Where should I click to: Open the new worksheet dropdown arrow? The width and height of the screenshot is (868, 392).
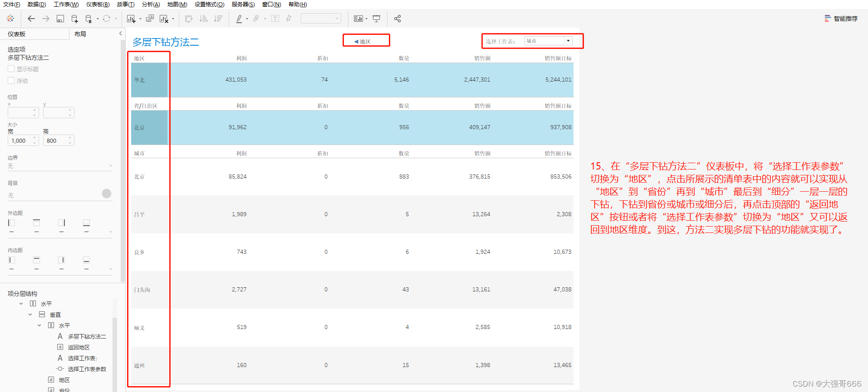point(140,19)
